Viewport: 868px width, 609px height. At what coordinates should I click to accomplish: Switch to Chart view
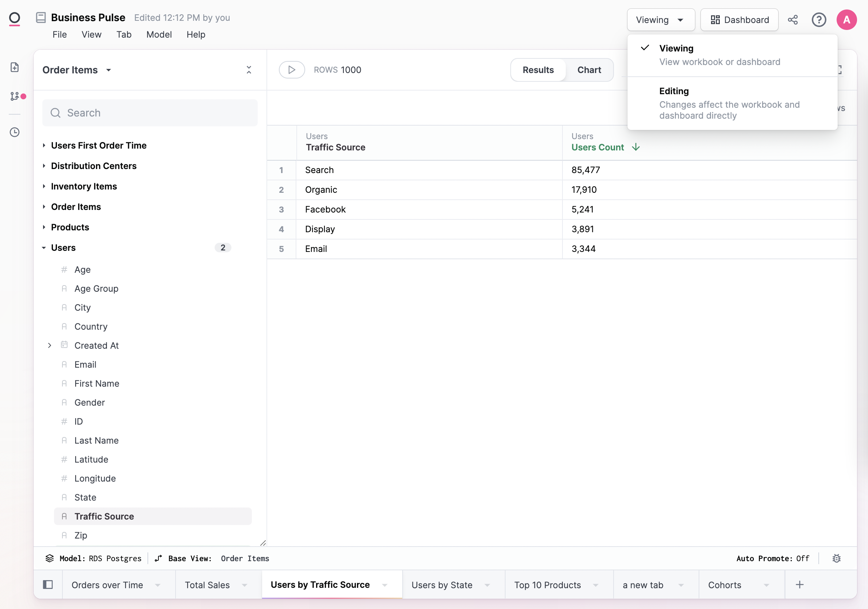tap(589, 70)
